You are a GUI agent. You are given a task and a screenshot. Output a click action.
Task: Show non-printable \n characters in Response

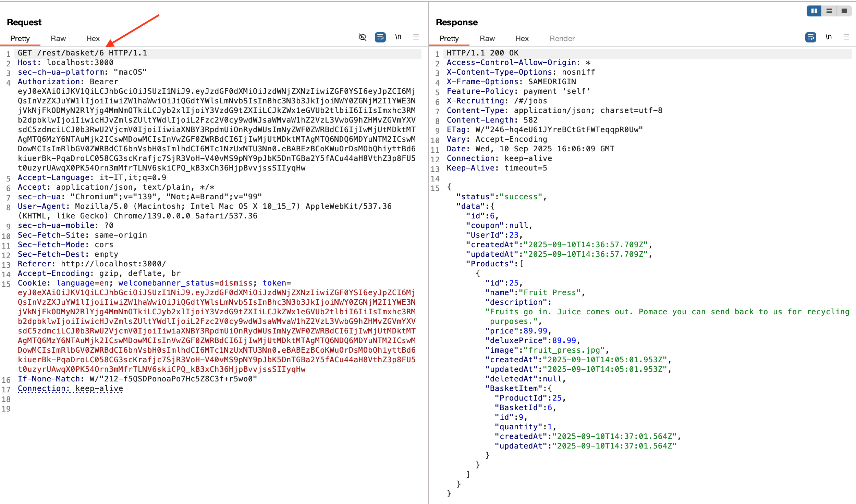coord(828,37)
